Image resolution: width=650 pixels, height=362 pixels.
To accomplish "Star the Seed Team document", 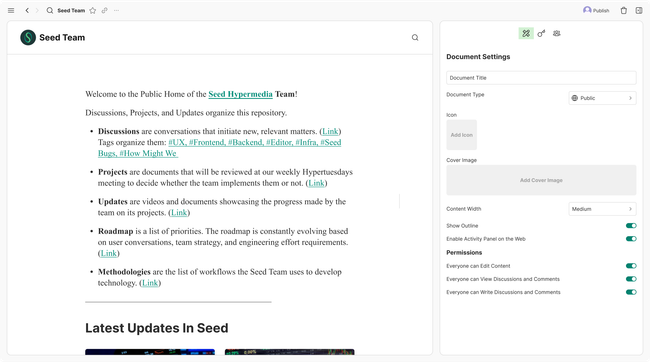I will coord(93,11).
